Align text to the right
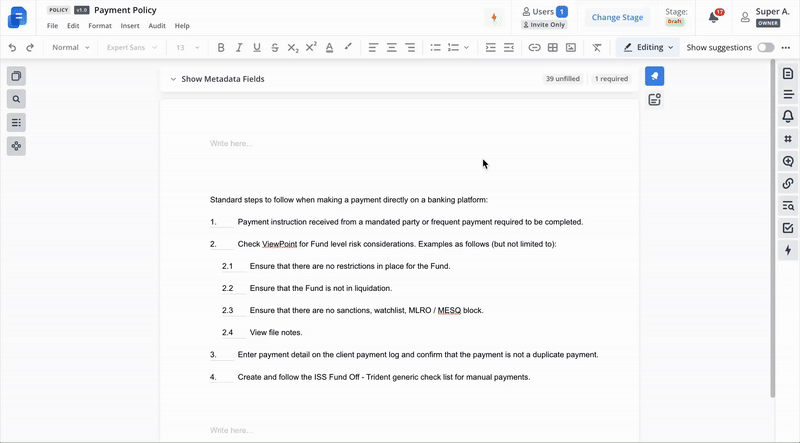 pos(410,47)
